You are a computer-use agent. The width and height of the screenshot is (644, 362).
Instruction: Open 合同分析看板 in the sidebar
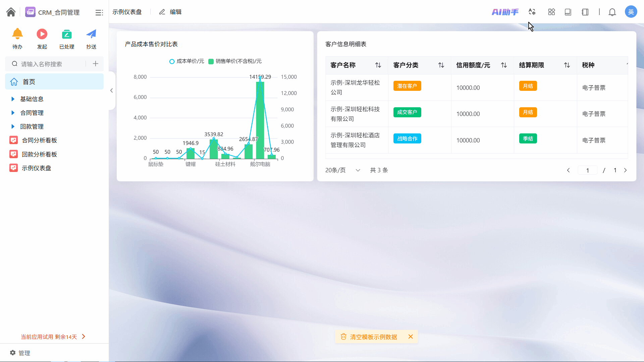point(39,140)
